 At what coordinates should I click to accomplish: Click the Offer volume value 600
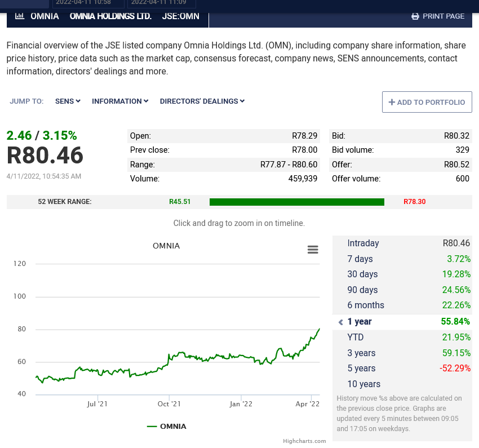(x=463, y=179)
